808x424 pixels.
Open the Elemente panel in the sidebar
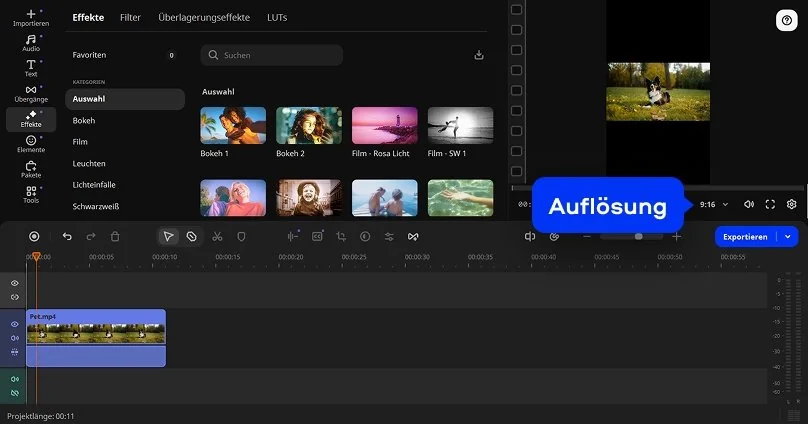click(30, 144)
